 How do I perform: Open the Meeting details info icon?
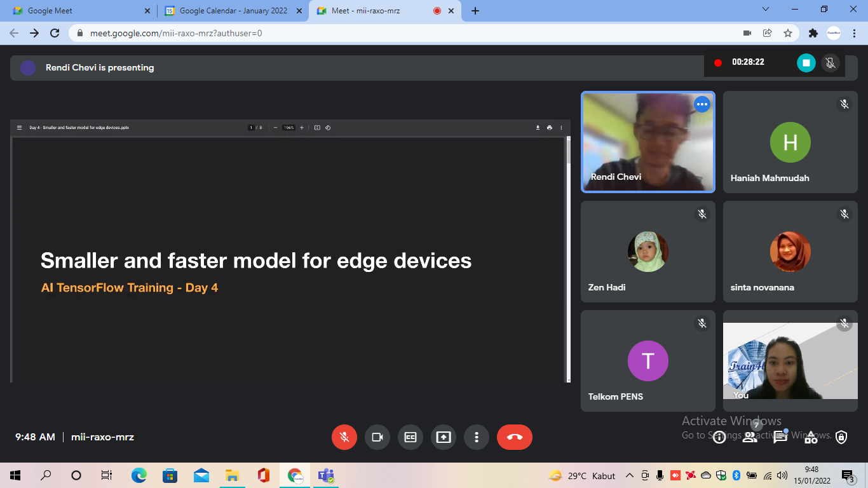[719, 437]
